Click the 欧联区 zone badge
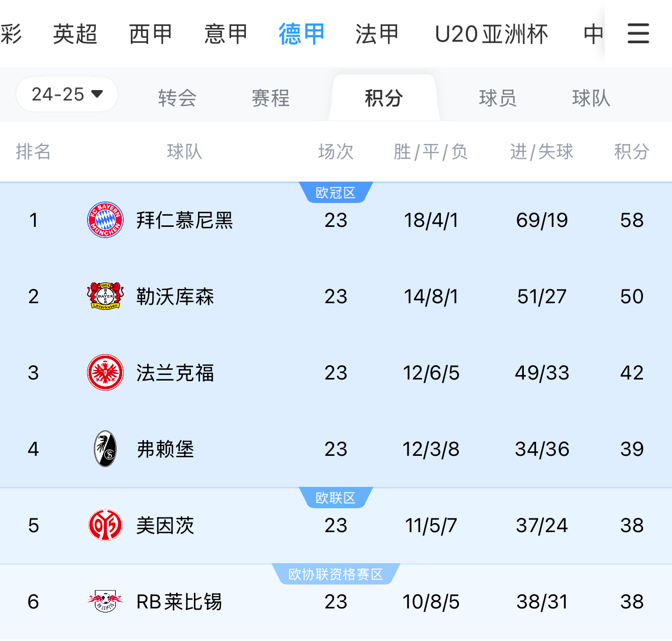Screen dimensions: 672x641 pyautogui.click(x=336, y=498)
